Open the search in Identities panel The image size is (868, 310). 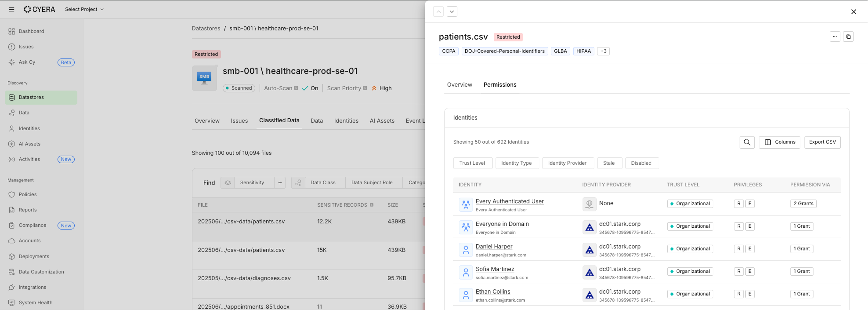tap(747, 142)
